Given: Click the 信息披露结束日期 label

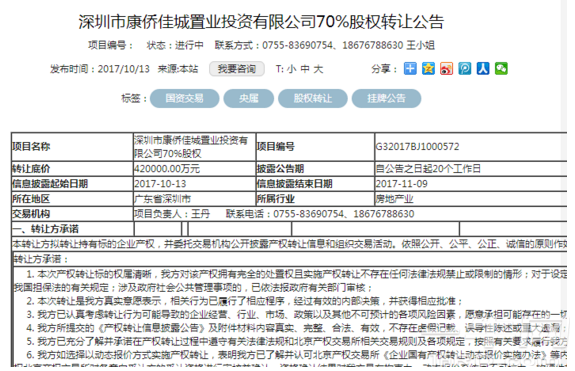Looking at the screenshot, I should (294, 184).
